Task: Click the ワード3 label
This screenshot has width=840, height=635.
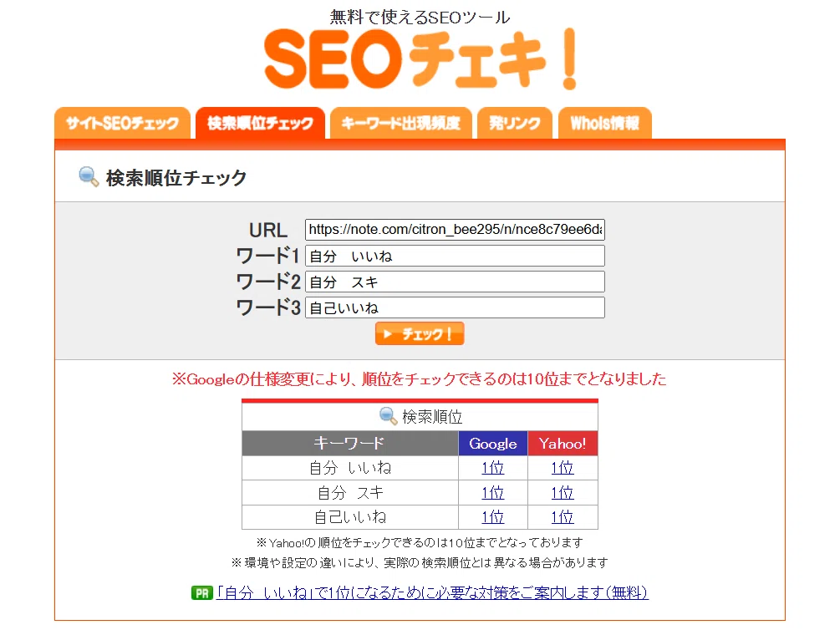Action: pyautogui.click(x=267, y=307)
